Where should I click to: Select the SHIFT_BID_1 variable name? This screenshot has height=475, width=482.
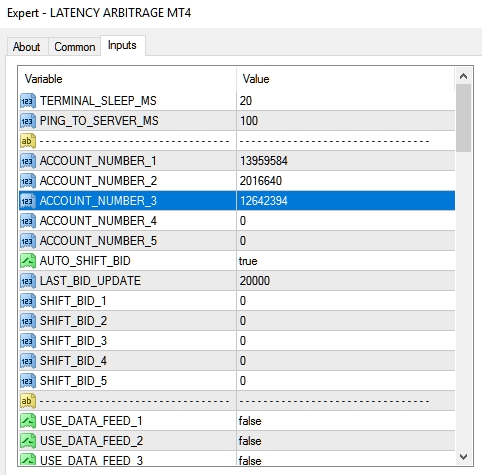[x=73, y=301]
